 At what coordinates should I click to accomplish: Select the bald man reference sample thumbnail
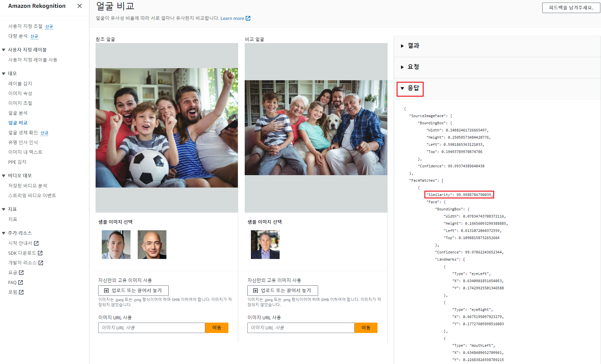click(152, 245)
